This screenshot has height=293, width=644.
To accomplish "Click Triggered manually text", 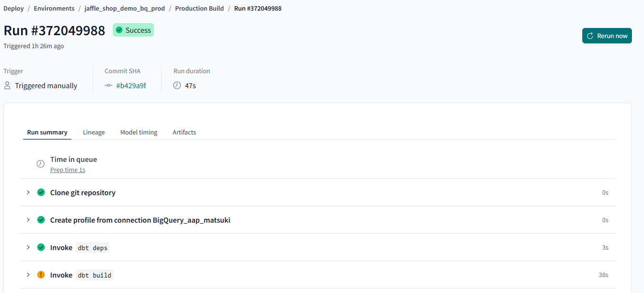I will pyautogui.click(x=46, y=85).
